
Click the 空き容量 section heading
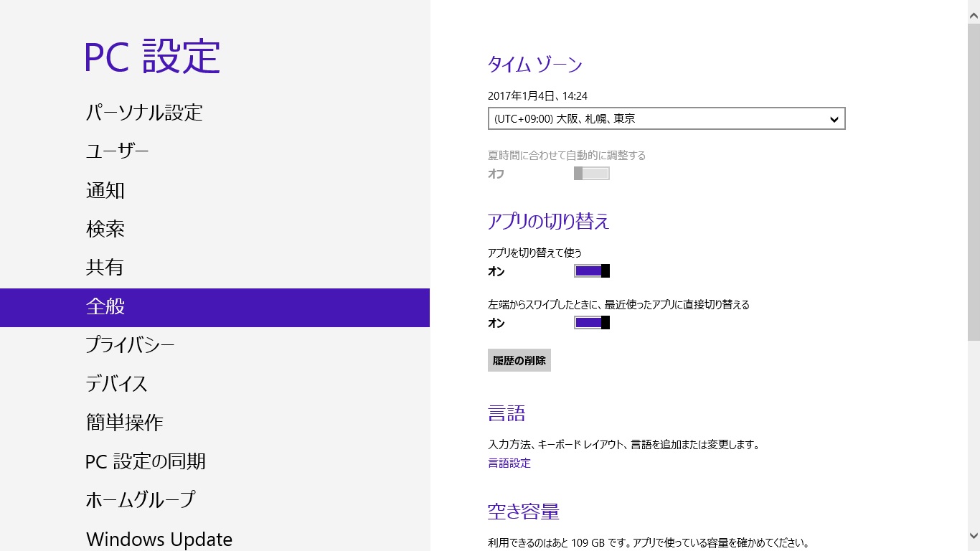[524, 512]
